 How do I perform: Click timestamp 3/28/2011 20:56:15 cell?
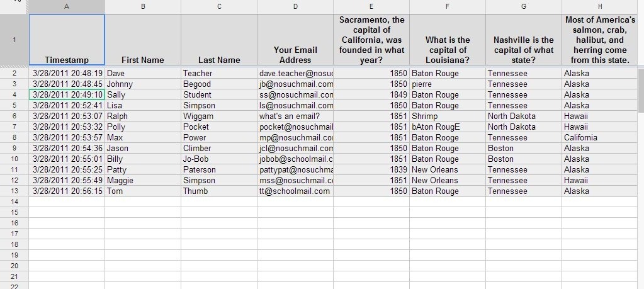[67, 191]
